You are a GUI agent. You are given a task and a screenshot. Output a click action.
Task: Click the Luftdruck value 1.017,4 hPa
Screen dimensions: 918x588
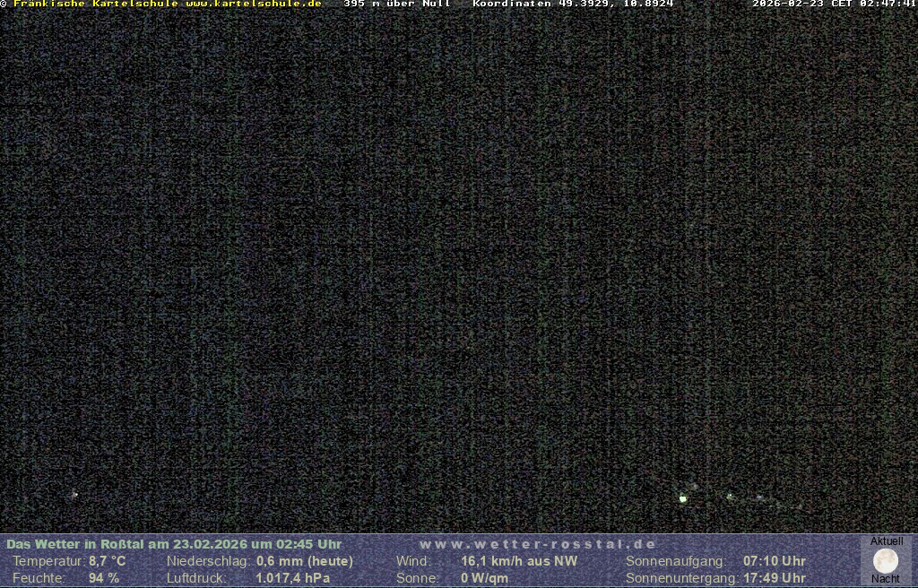(x=292, y=578)
